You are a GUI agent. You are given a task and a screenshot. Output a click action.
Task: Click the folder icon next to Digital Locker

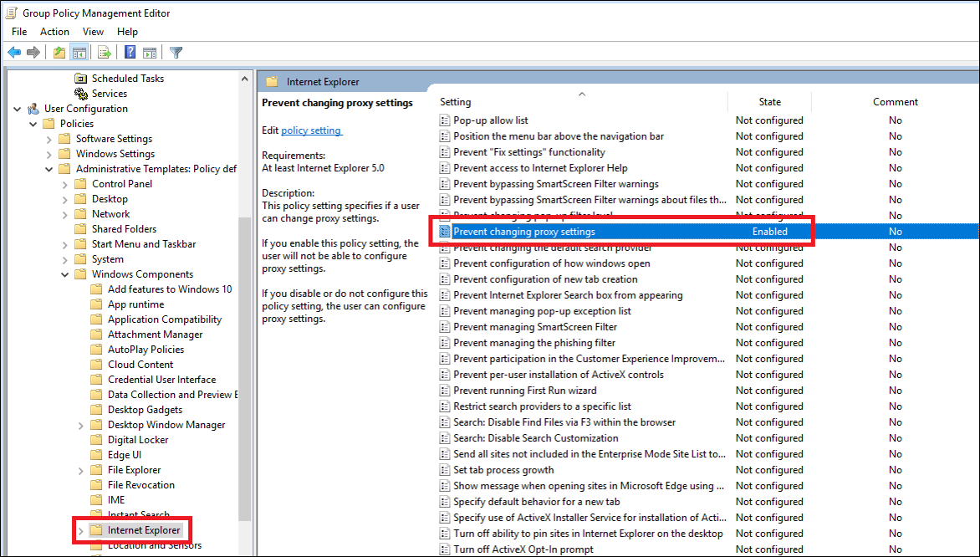pos(96,439)
